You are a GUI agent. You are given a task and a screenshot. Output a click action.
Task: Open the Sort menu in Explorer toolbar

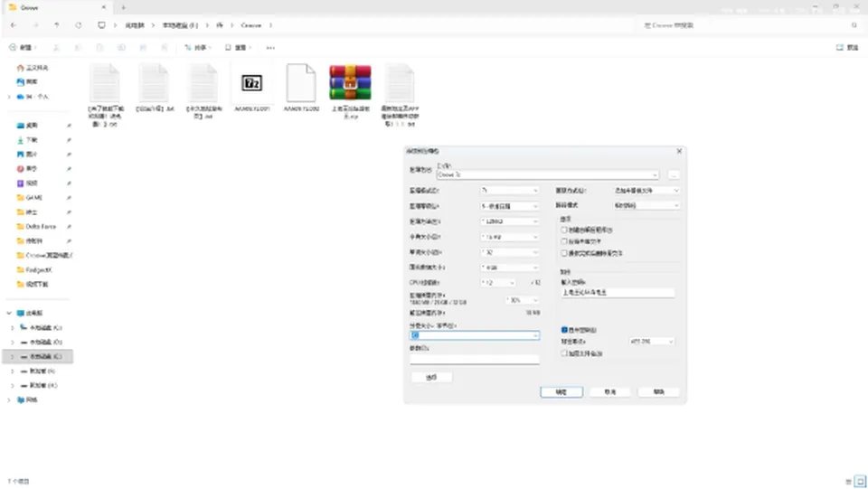point(198,48)
